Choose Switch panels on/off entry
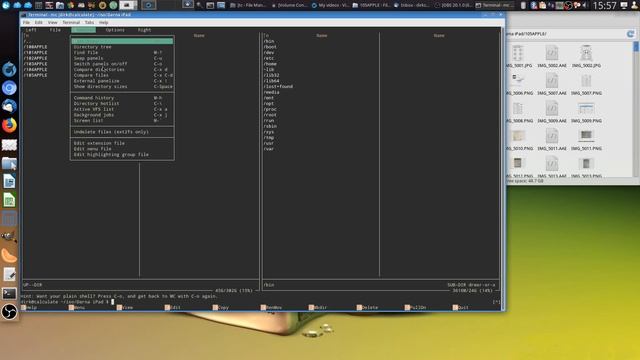The height and width of the screenshot is (360, 640). [122, 64]
